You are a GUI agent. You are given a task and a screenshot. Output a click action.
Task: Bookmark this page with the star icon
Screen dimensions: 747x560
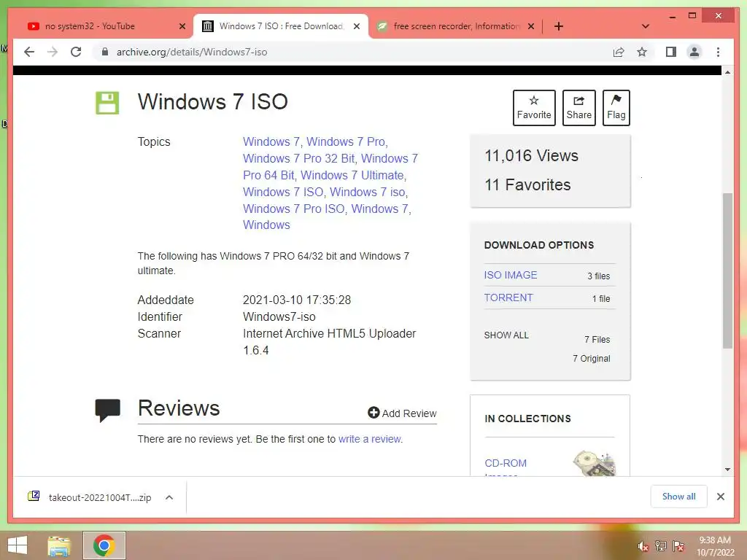tap(642, 52)
